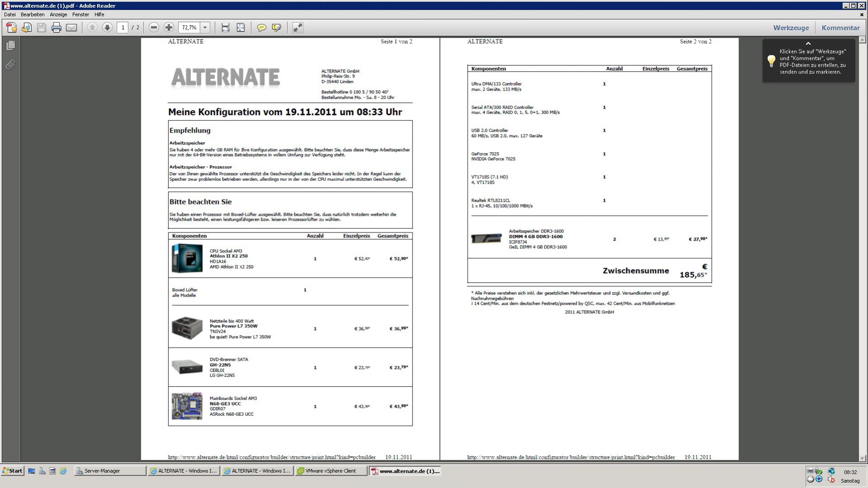
Task: Click the DIMM 4 GB DDR3-1600 RAM image
Action: point(486,238)
